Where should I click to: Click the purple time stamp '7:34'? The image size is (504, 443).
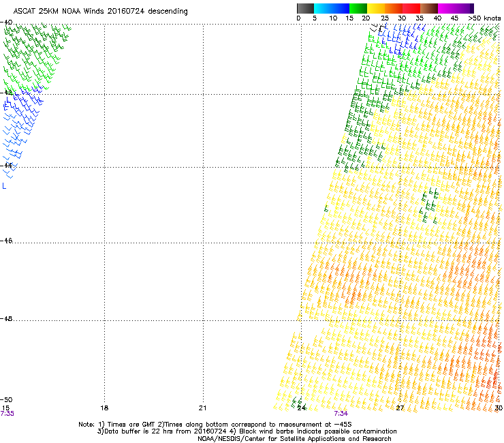pyautogui.click(x=341, y=414)
